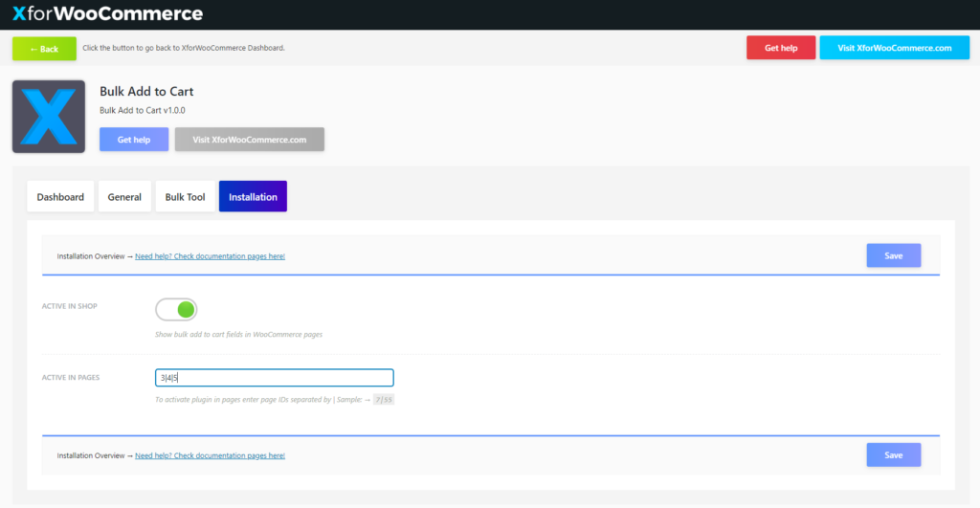This screenshot has width=980, height=508.
Task: Switch to the Dashboard tab
Action: click(x=60, y=197)
